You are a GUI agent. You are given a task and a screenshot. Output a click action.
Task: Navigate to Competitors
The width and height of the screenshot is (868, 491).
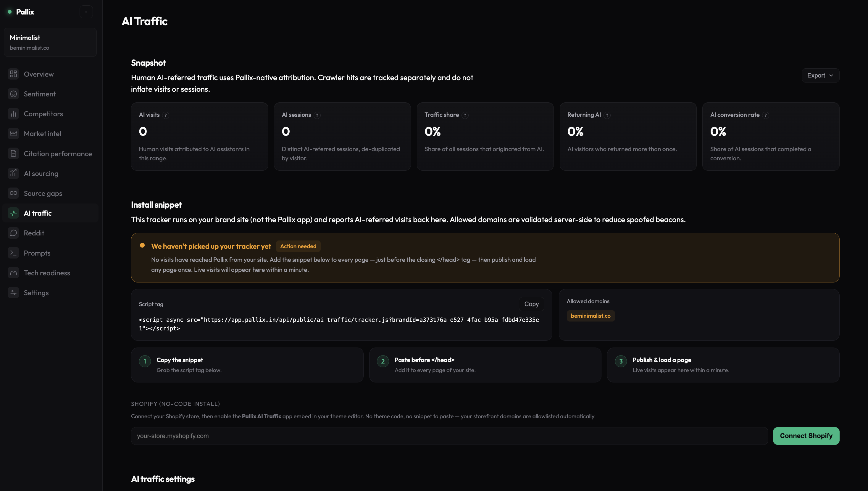pyautogui.click(x=50, y=114)
